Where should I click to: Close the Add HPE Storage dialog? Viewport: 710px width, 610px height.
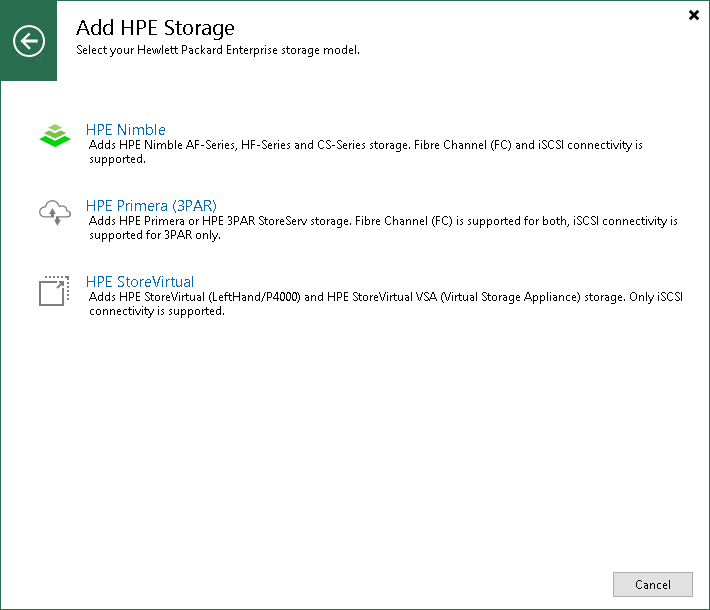[694, 15]
